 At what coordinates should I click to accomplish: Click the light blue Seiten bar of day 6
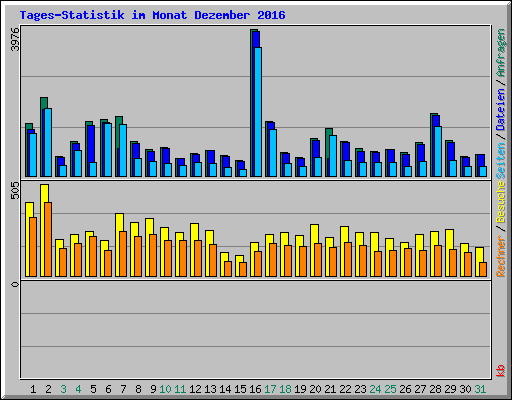pyautogui.click(x=108, y=150)
